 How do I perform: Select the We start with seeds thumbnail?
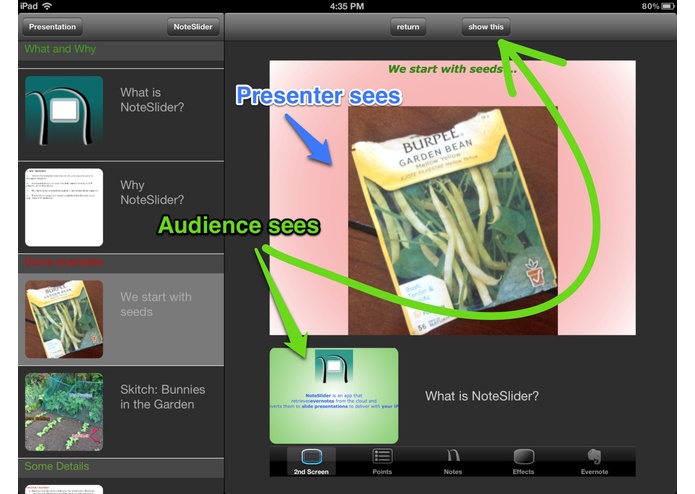point(64,319)
